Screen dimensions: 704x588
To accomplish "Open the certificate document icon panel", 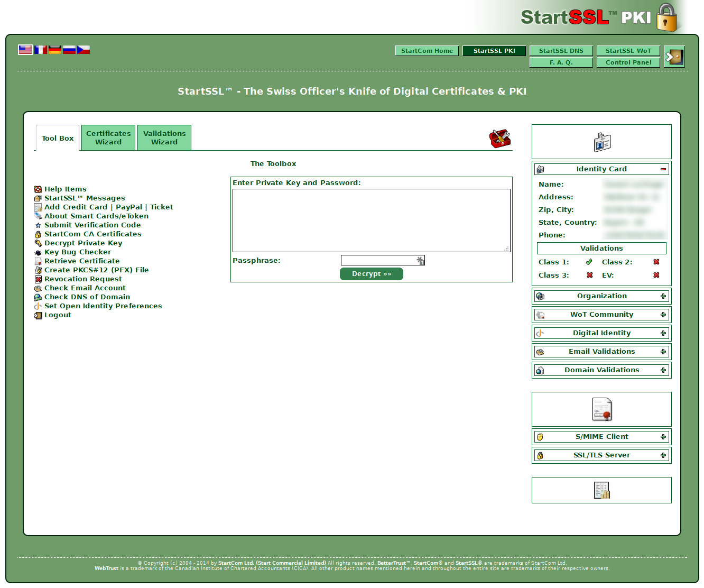I will [x=602, y=409].
